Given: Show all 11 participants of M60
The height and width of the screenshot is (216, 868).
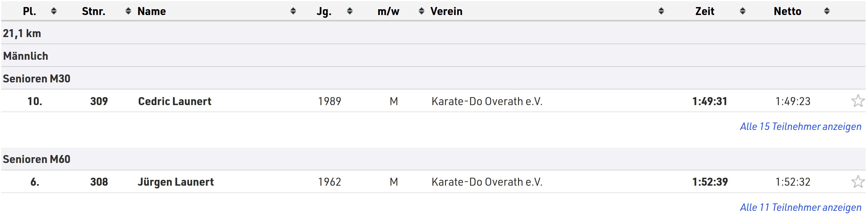Looking at the screenshot, I should (x=800, y=207).
